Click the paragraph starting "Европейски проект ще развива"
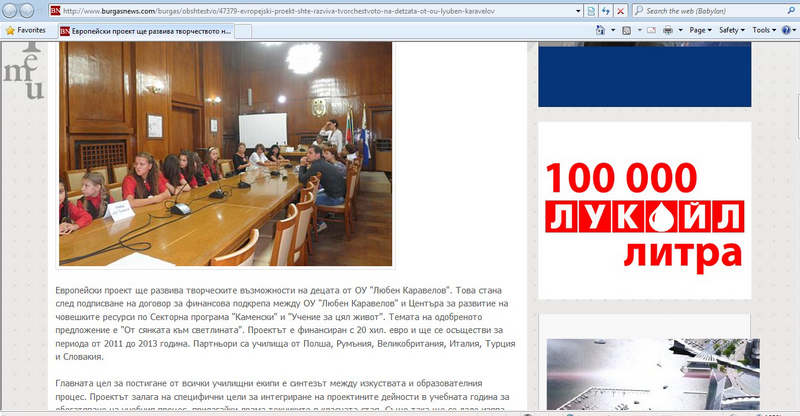The height and width of the screenshot is (416, 800). click(x=285, y=323)
